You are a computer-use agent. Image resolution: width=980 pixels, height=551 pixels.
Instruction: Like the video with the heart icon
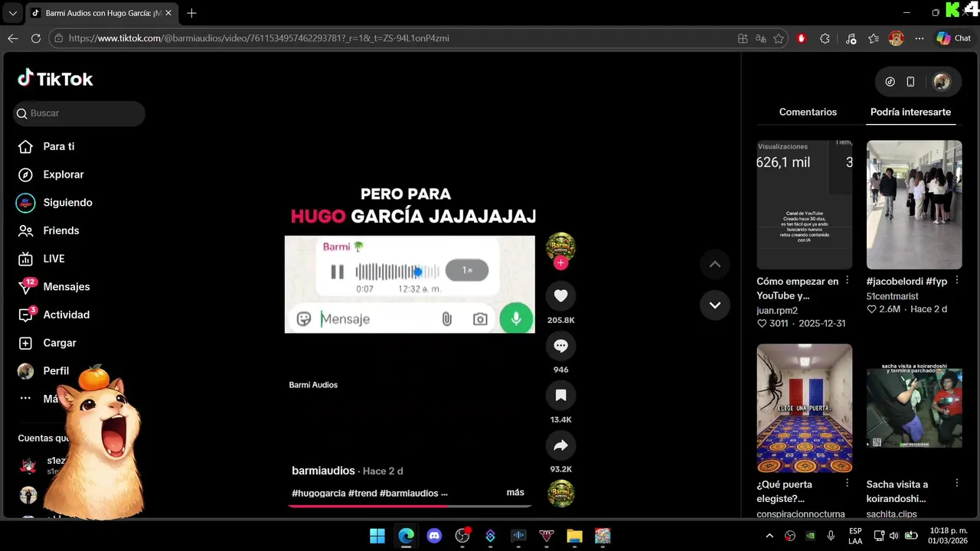tap(560, 295)
